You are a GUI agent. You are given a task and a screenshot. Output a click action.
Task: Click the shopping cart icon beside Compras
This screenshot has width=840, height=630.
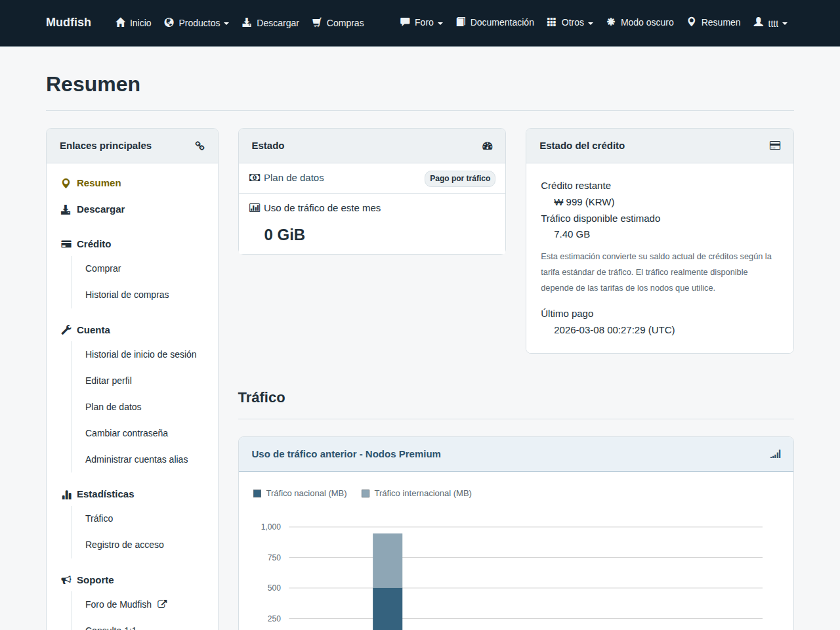(317, 22)
